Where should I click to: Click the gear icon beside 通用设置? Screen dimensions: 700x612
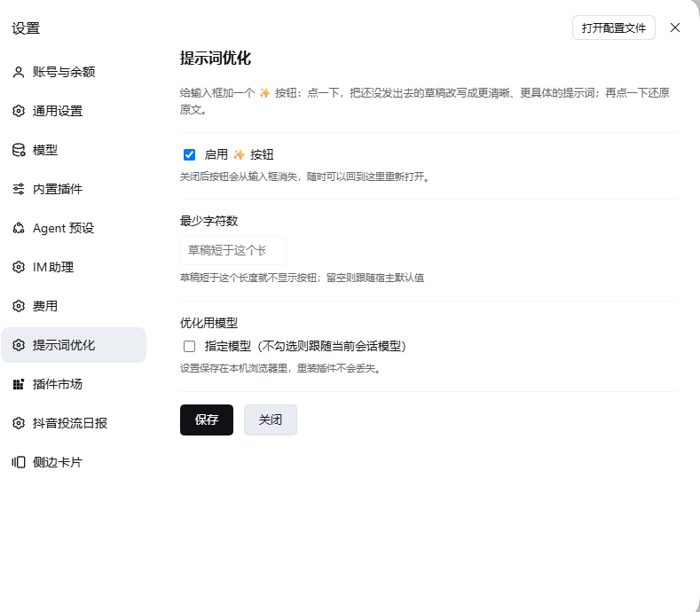click(19, 111)
